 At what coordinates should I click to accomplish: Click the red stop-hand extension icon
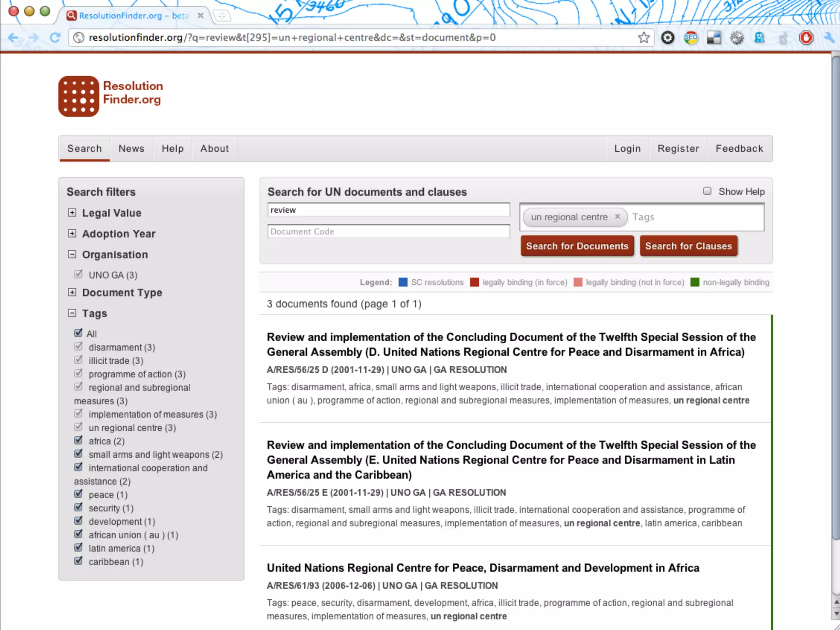[806, 38]
